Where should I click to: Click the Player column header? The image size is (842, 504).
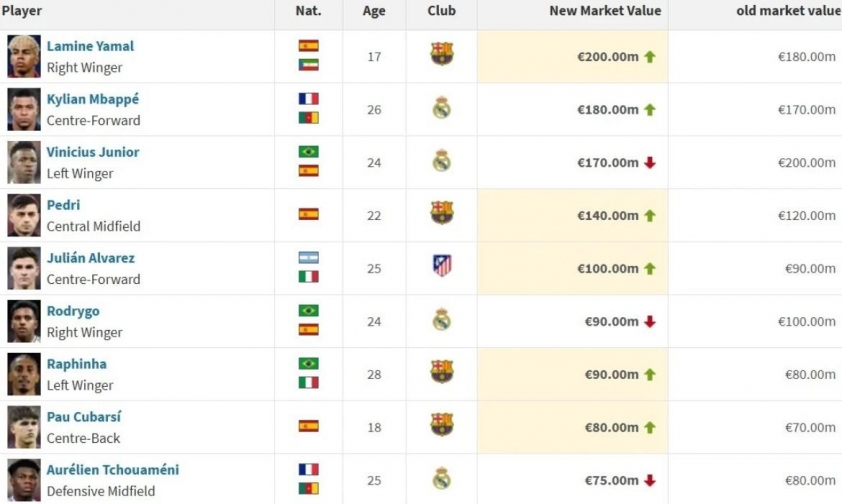(x=22, y=11)
